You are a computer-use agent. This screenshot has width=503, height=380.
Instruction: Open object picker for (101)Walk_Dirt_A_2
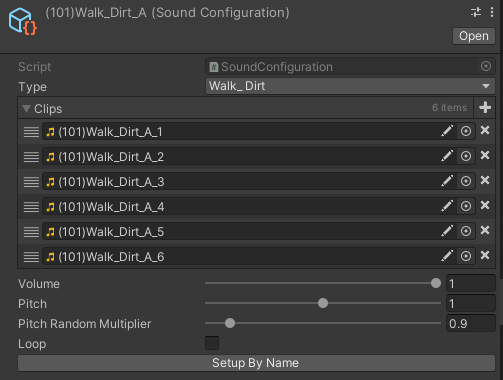[x=466, y=156]
